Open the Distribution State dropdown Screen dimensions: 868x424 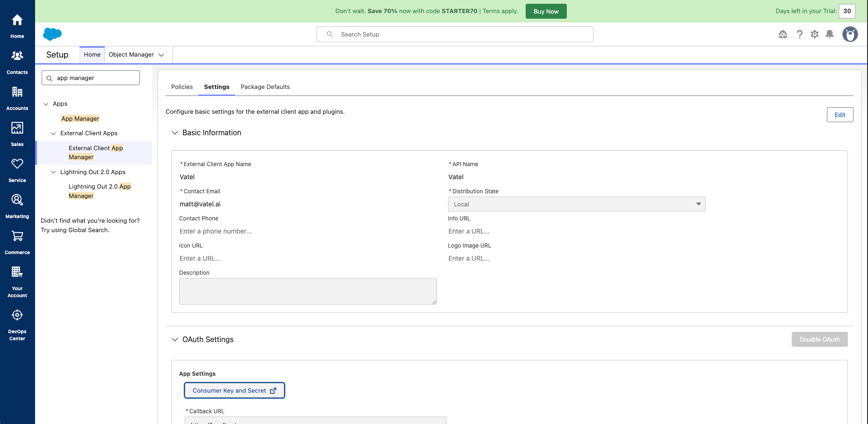click(x=577, y=204)
